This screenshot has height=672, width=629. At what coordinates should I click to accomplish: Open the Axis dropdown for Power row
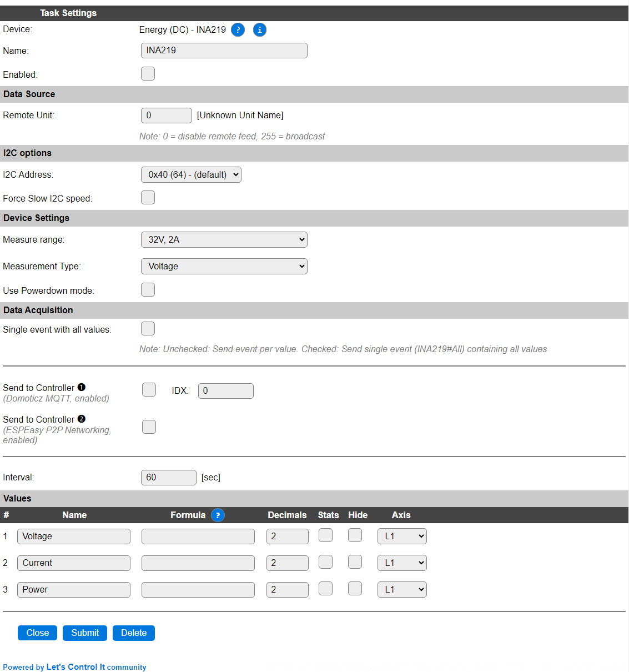click(x=402, y=590)
